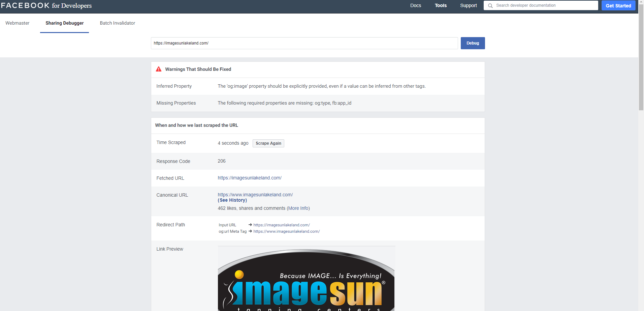Click the search magnifier icon
The width and height of the screenshot is (644, 311).
pyautogui.click(x=490, y=6)
